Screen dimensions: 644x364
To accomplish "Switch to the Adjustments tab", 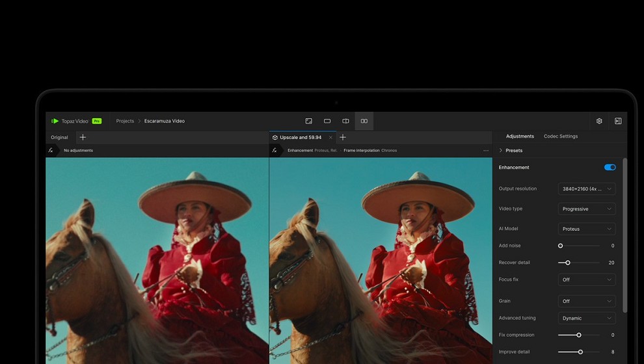I will (520, 136).
